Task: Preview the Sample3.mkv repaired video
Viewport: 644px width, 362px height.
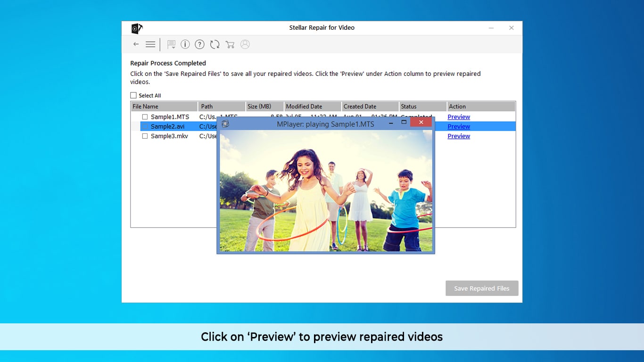Action: pos(459,136)
